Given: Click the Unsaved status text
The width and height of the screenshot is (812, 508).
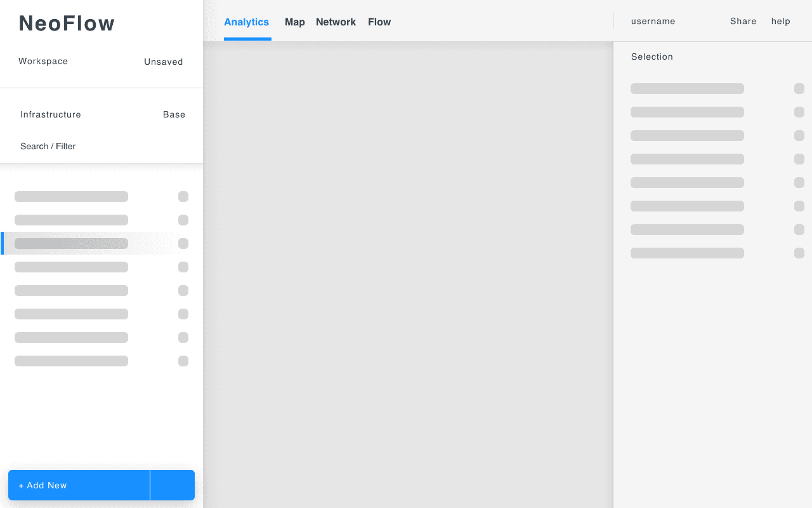Looking at the screenshot, I should pos(164,62).
